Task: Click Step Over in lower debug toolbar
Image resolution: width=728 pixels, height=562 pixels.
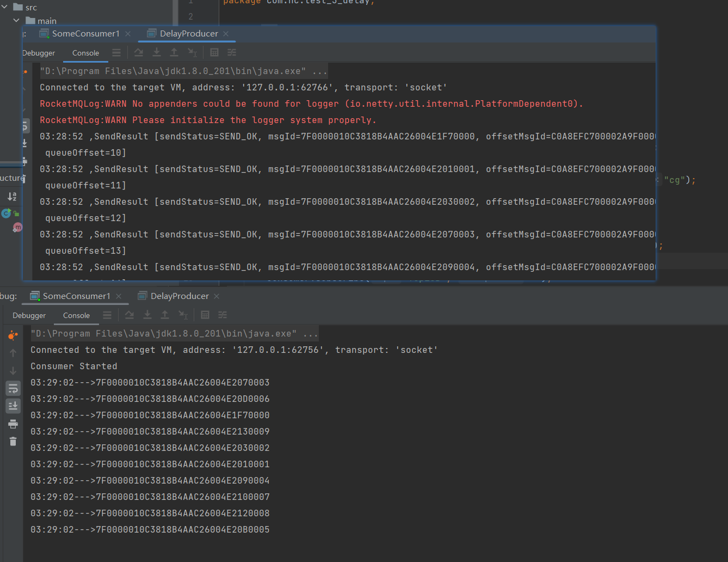Action: click(129, 315)
